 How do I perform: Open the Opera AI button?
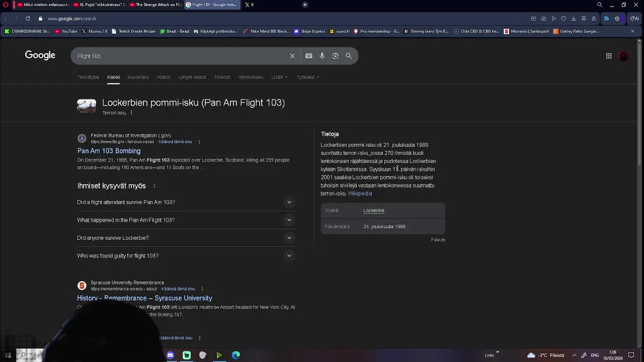pyautogui.click(x=634, y=19)
